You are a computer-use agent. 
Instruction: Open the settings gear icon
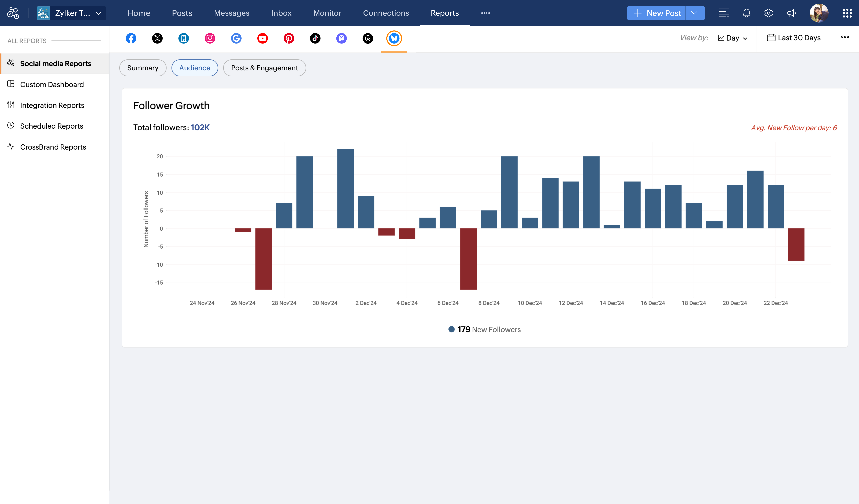coord(768,13)
